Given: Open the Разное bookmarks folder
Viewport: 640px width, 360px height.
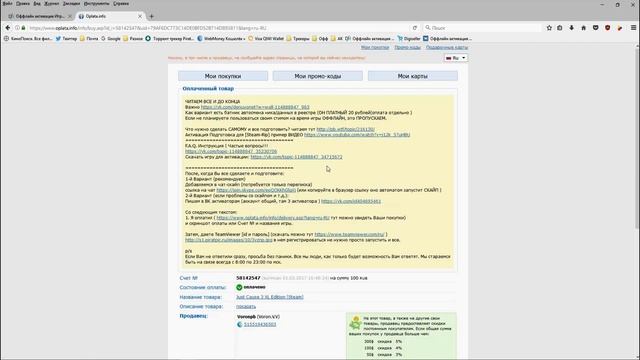Looking at the screenshot, I should point(133,39).
